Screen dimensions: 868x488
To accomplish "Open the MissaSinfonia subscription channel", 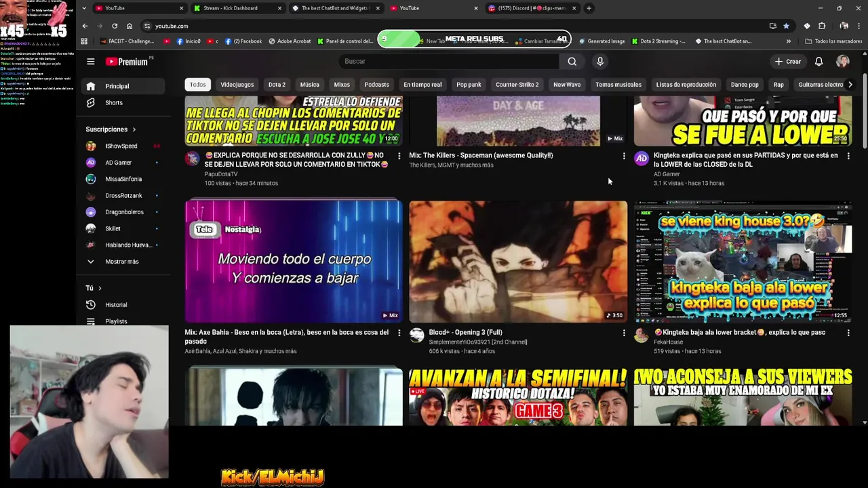I will tap(123, 179).
